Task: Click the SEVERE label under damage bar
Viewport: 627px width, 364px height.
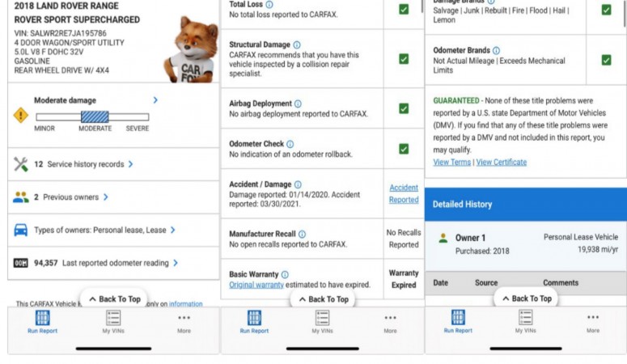Action: point(138,129)
